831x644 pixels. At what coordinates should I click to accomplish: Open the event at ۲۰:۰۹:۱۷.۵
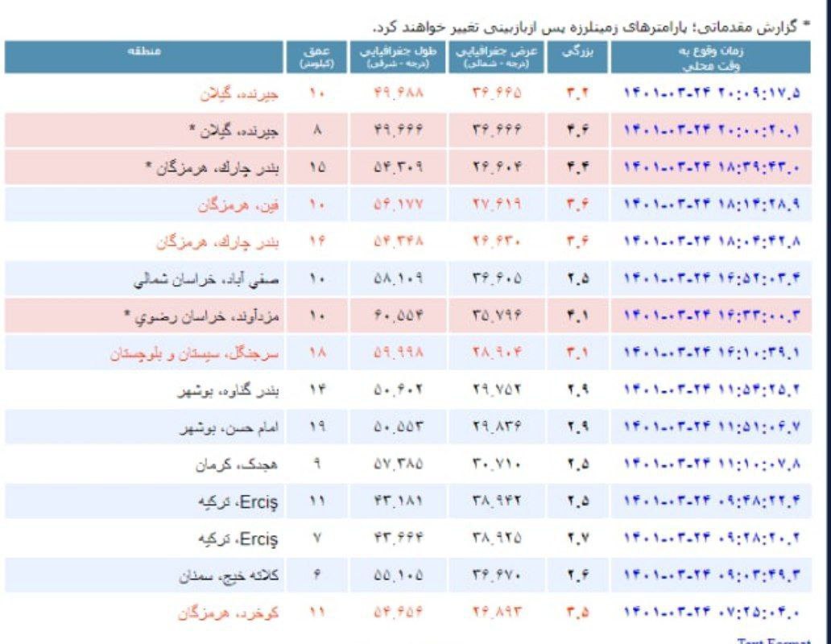711,93
